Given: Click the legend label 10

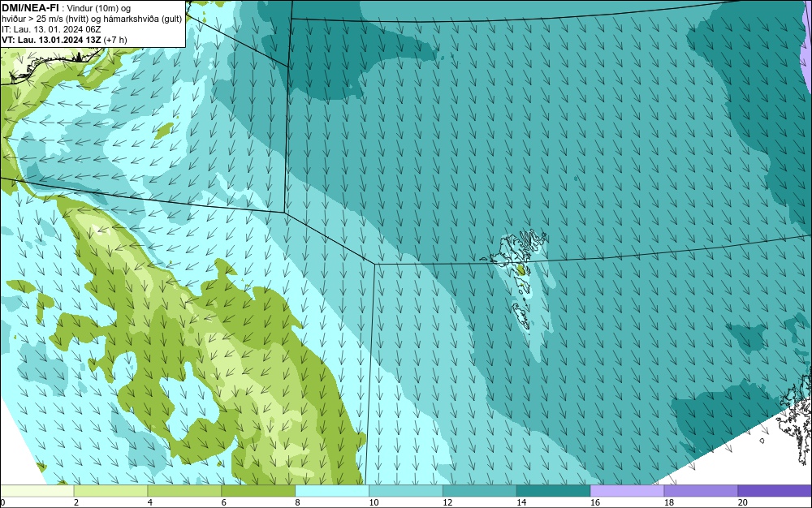Looking at the screenshot, I should [x=374, y=502].
